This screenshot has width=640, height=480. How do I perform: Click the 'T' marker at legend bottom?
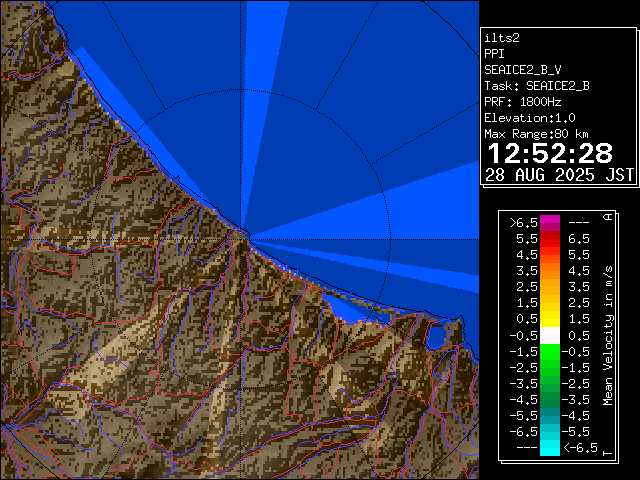607,453
